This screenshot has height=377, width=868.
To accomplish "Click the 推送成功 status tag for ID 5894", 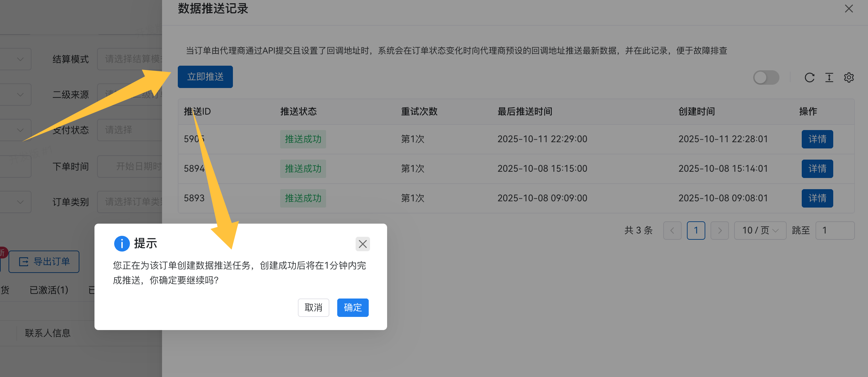I will [x=302, y=168].
